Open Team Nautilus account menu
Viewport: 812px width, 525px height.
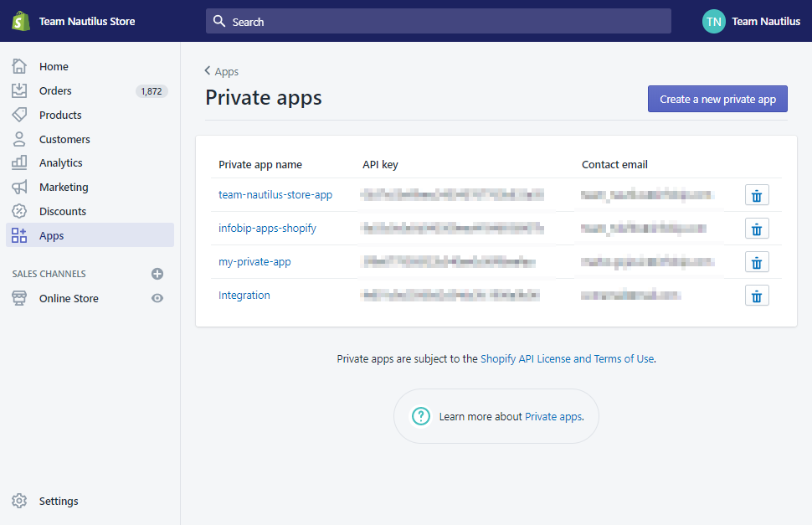click(765, 22)
